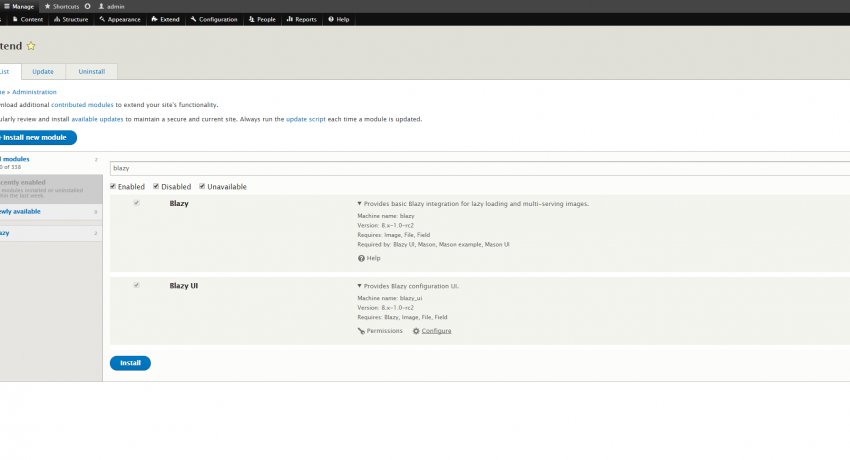The height and width of the screenshot is (460, 850).
Task: Toggle the Unavailable filter checkbox
Action: pyautogui.click(x=202, y=186)
